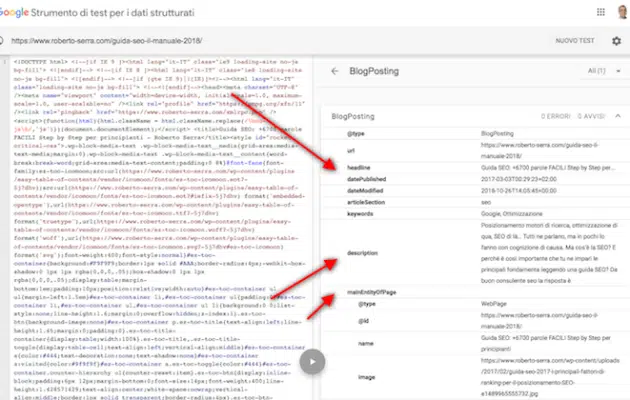Click the 2017-03-03 datePublished value
Image resolution: width=630 pixels, height=400 pixels.
[x=519, y=179]
